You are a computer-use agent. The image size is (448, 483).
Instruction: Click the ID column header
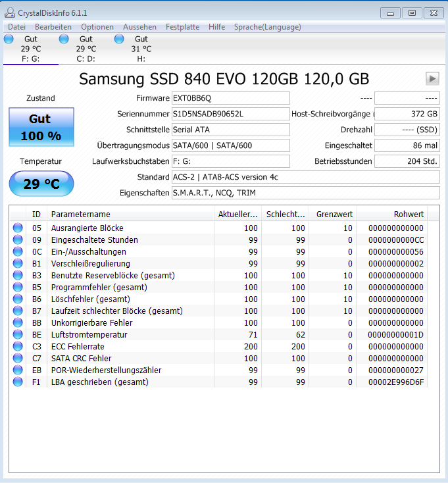click(x=36, y=214)
